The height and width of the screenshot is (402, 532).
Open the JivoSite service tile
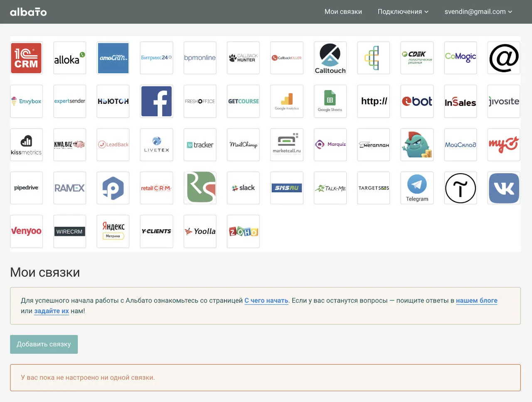click(504, 101)
